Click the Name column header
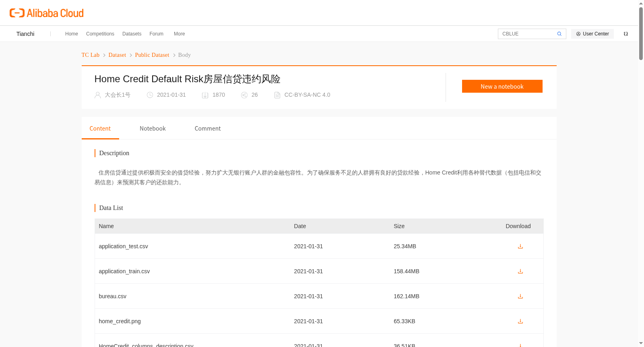 point(106,226)
